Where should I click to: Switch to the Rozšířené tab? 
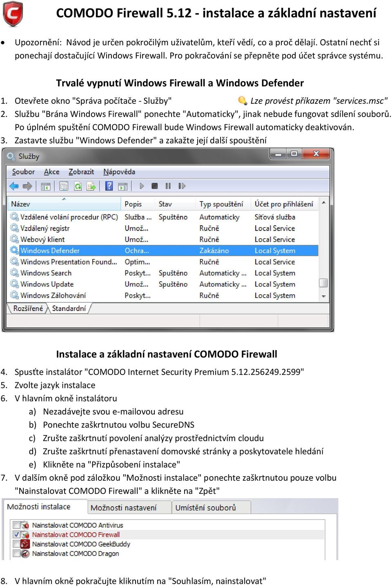tap(28, 308)
